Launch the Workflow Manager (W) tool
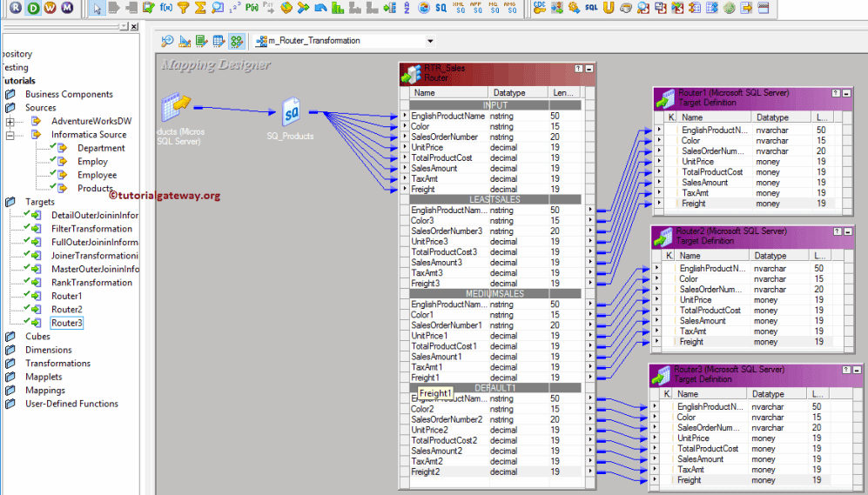 click(x=50, y=8)
